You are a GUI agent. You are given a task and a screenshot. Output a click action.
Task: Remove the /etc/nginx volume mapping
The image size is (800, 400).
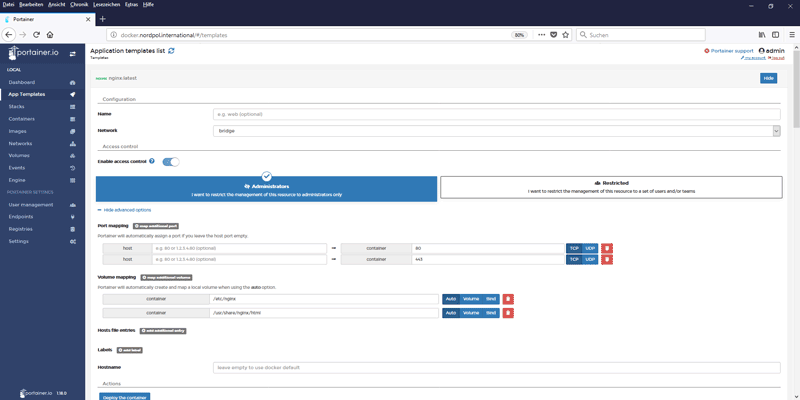pos(508,299)
